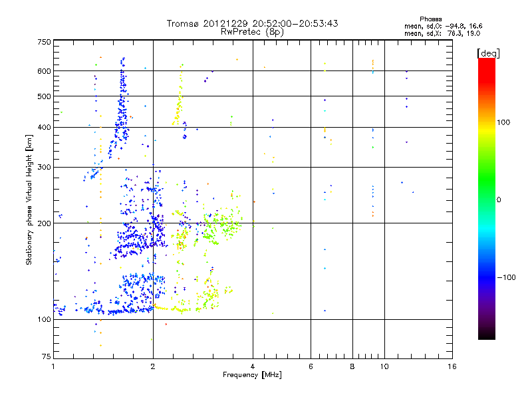Click the 'RwPretec (8p)' subtitle
532x399 pixels.
252,32
